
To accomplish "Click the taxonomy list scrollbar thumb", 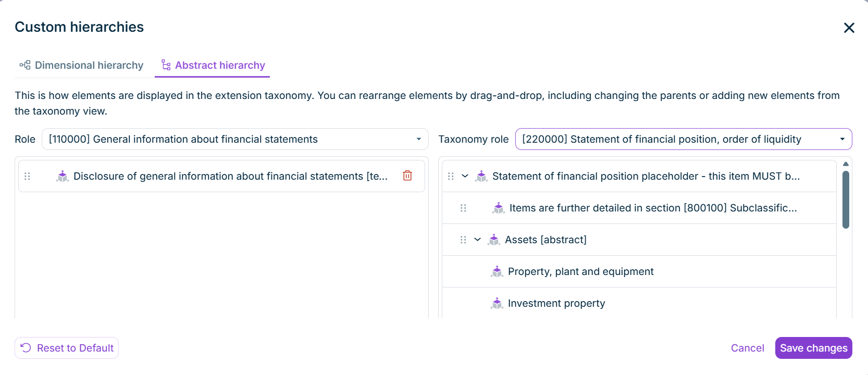I will [x=846, y=199].
